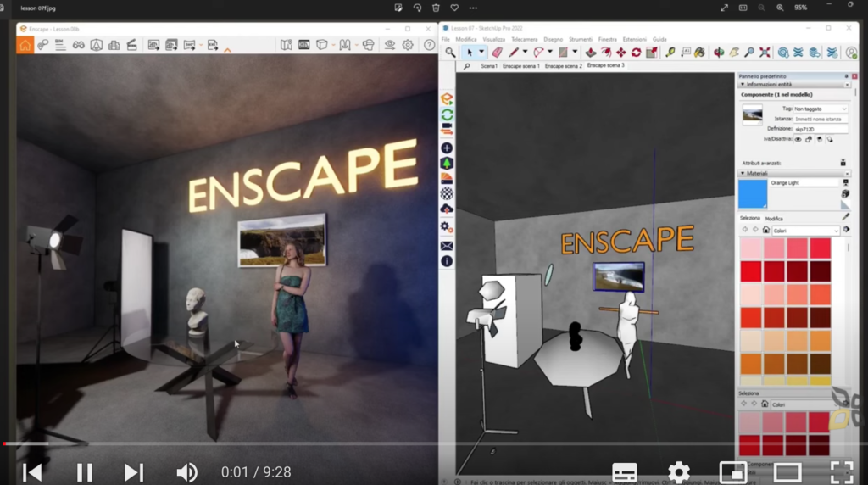Collapse the 'Materiali' section
Screen dimensions: 868x485
743,173
